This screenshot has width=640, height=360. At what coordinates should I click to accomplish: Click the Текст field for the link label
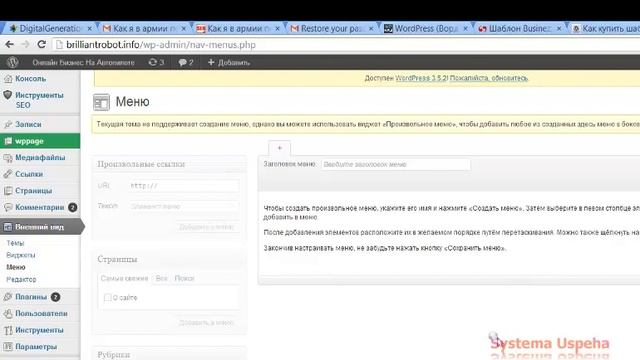[x=184, y=206]
